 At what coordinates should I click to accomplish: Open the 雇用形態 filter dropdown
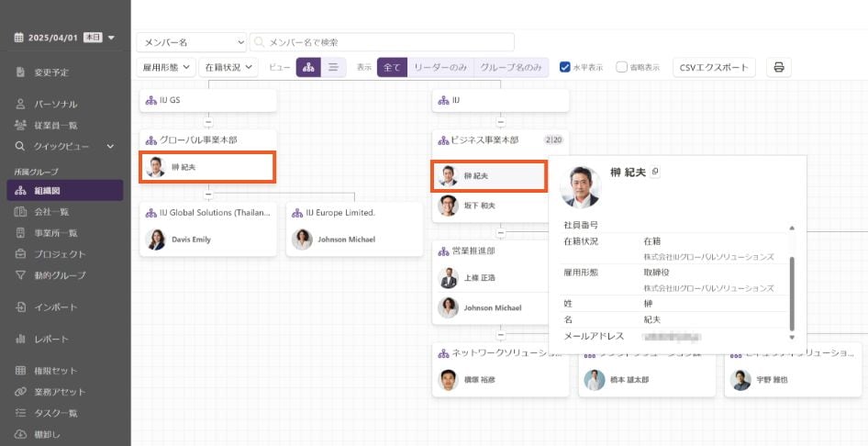[x=166, y=67]
